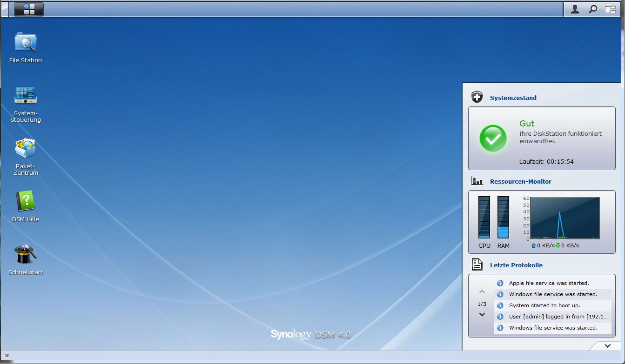Launch the Paket-Zentrum package center

(x=26, y=149)
